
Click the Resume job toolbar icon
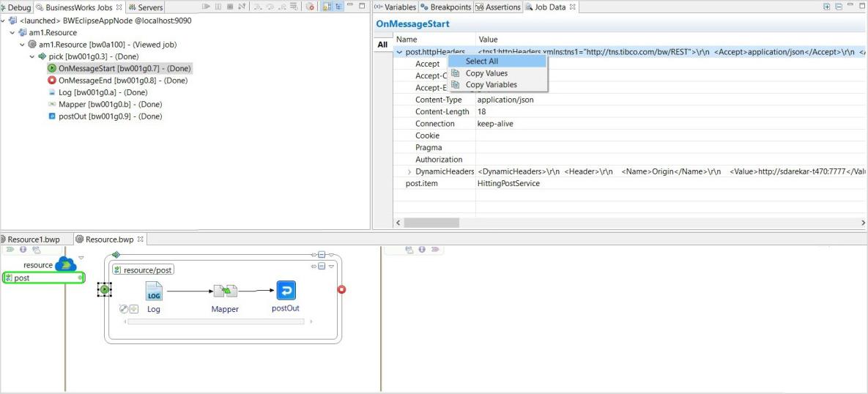(207, 7)
